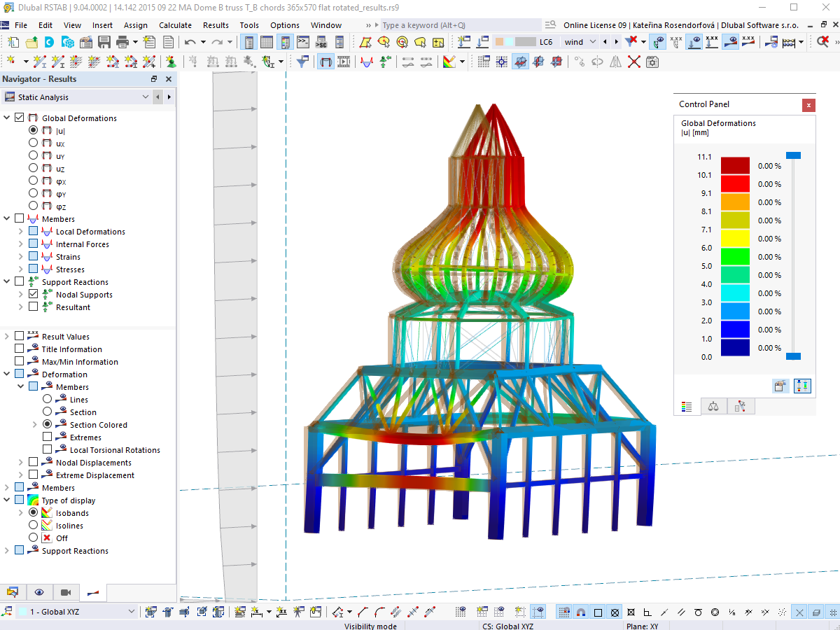
Task: Check the Internal Forces checkbox
Action: coord(33,244)
